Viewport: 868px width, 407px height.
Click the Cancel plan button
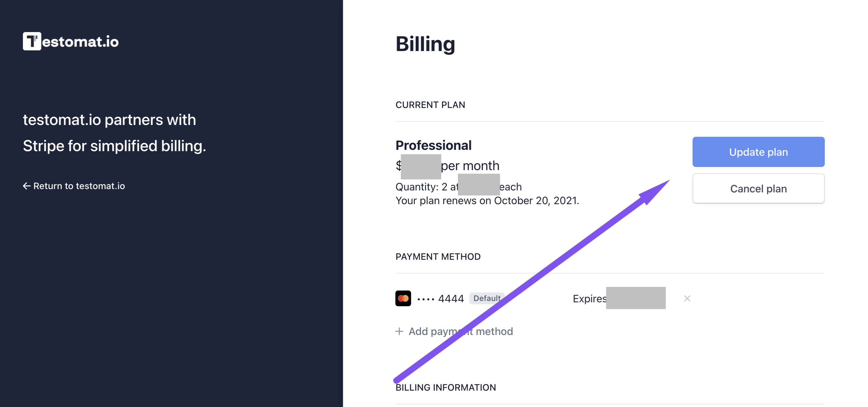click(x=758, y=188)
